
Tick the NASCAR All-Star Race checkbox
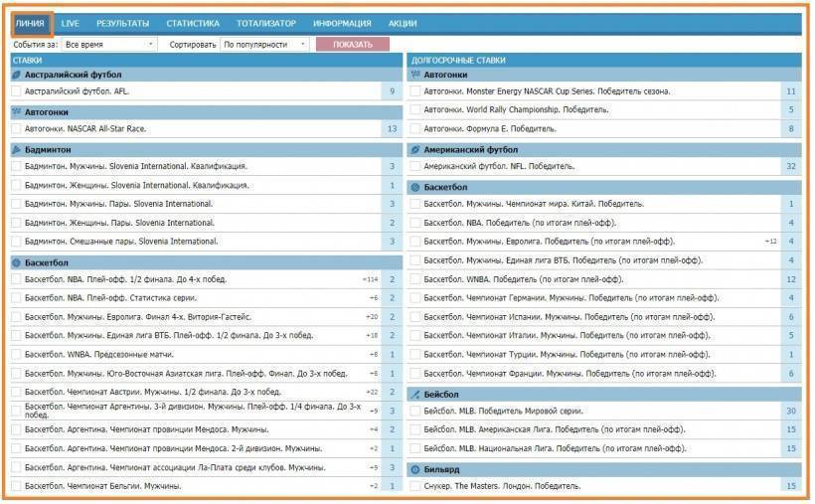[x=16, y=129]
